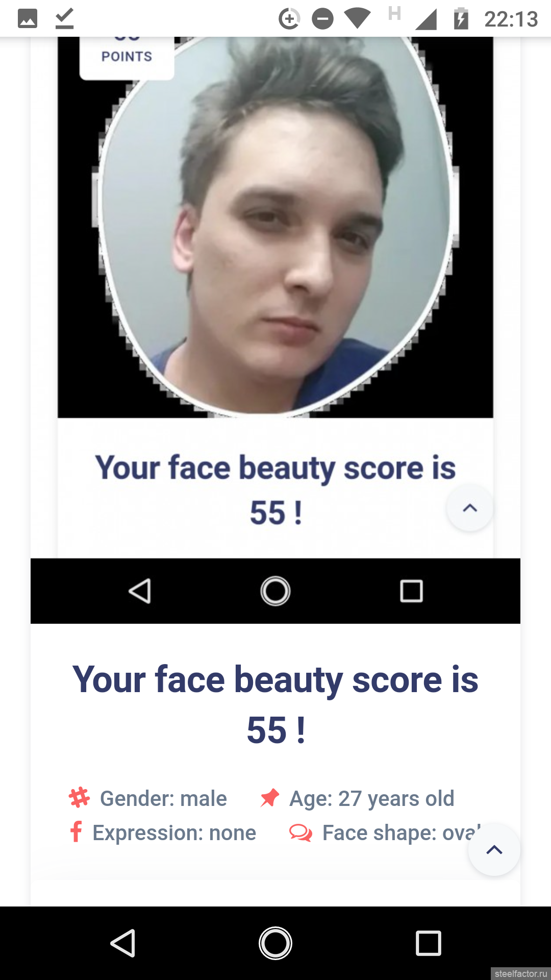
Task: Click the chat bubbles icon beside Face shape
Action: point(300,832)
